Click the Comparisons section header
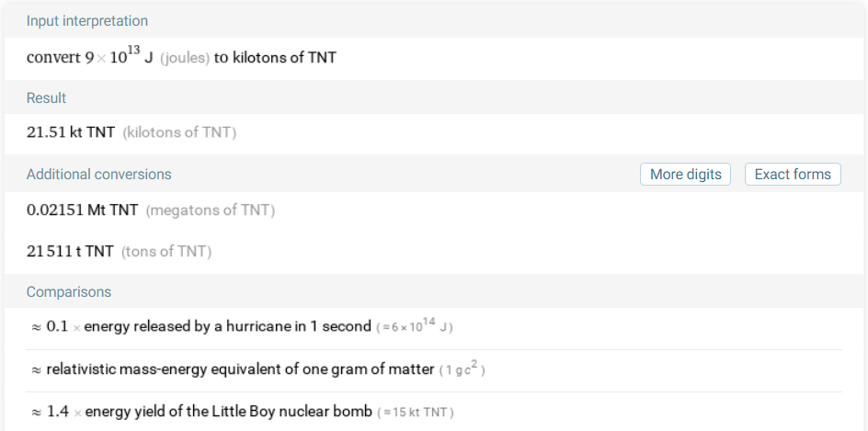 coord(69,292)
